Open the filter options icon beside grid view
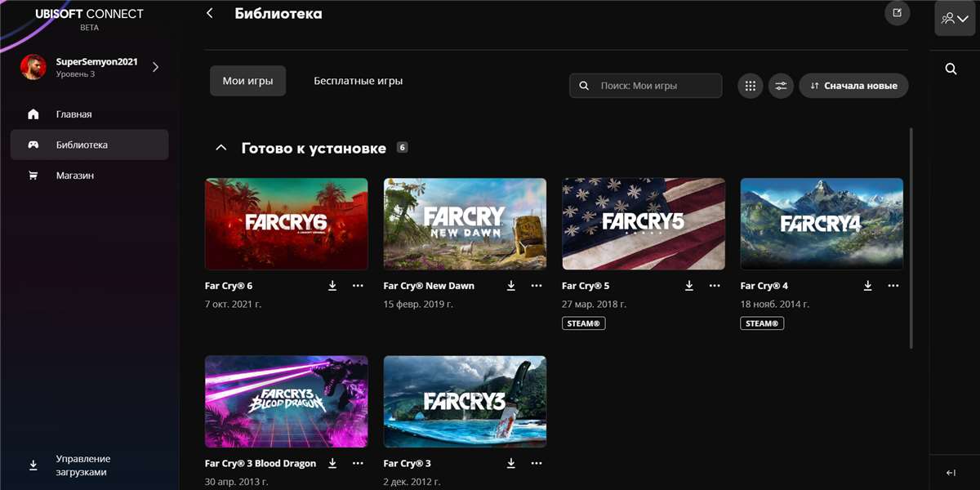This screenshot has width=980, height=490. point(781,85)
